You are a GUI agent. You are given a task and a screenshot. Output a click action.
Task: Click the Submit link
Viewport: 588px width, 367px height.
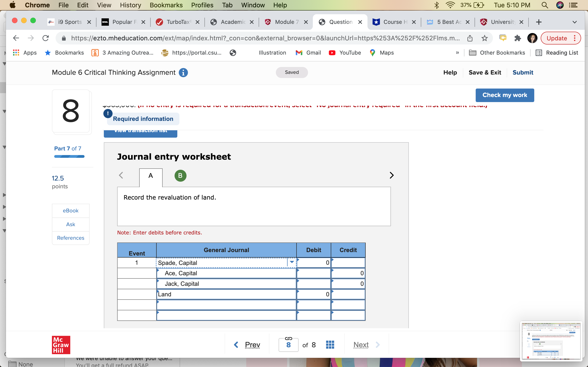coord(523,72)
